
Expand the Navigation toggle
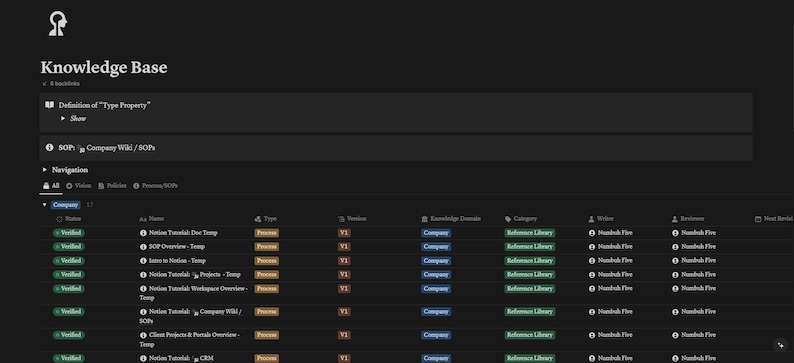click(45, 170)
